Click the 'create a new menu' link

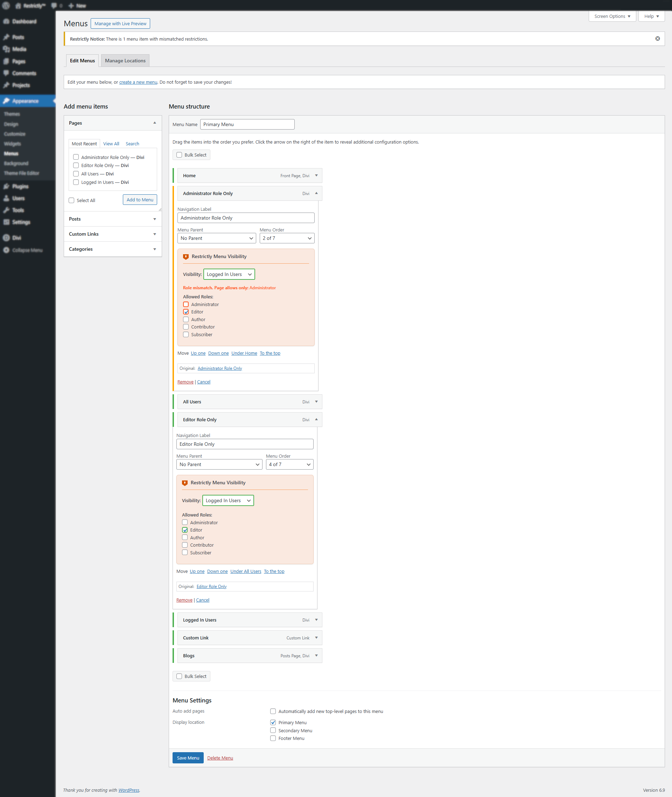pyautogui.click(x=138, y=82)
